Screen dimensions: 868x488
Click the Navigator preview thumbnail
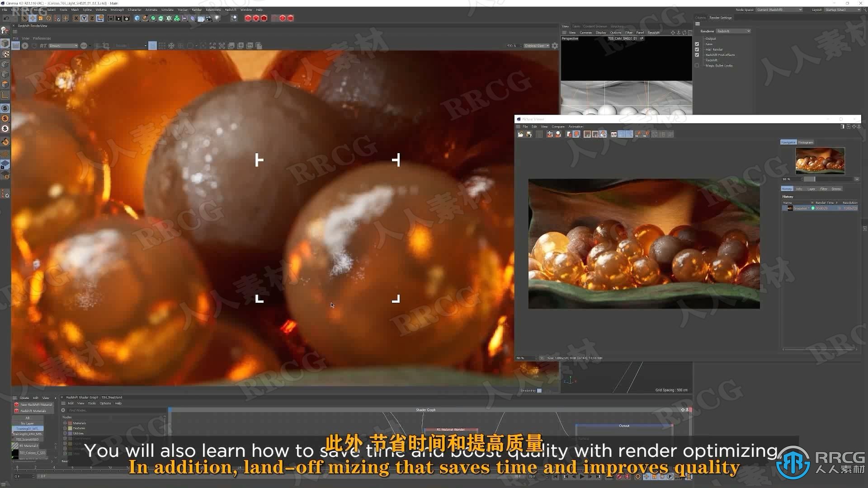coord(820,160)
